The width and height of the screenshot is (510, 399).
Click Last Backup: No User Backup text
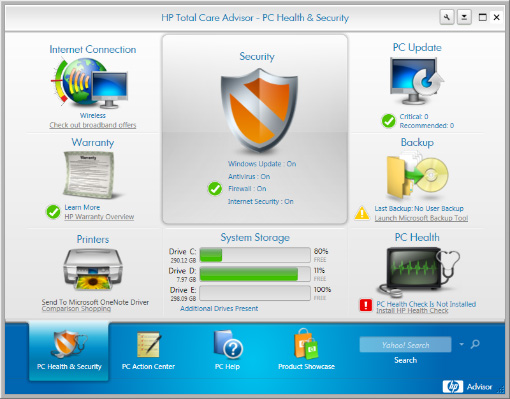419,208
